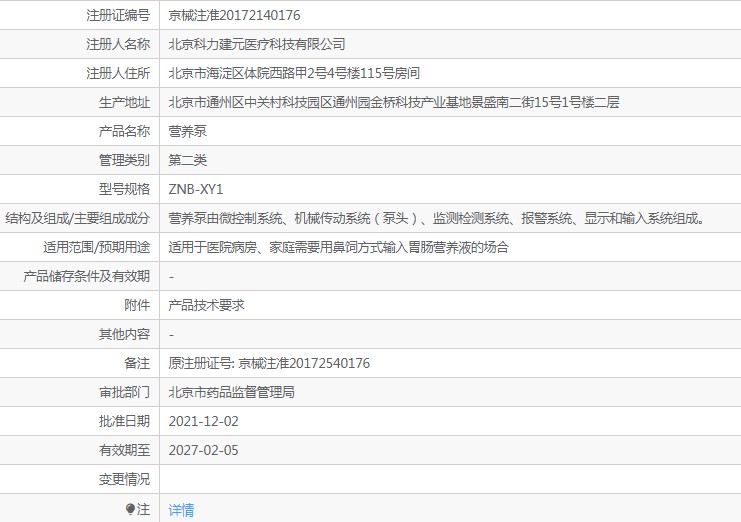Viewport: 741px width, 522px height.
Task: Select registrant address 北京市海淀区体院西路甲2号4号楼115号房间
Action: pos(294,73)
